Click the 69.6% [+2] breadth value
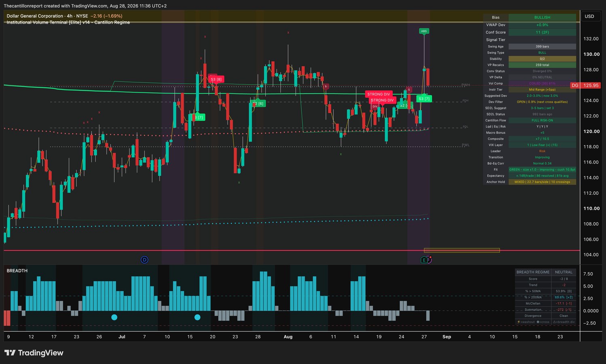Screen dimensions: 606x364 pos(564,297)
